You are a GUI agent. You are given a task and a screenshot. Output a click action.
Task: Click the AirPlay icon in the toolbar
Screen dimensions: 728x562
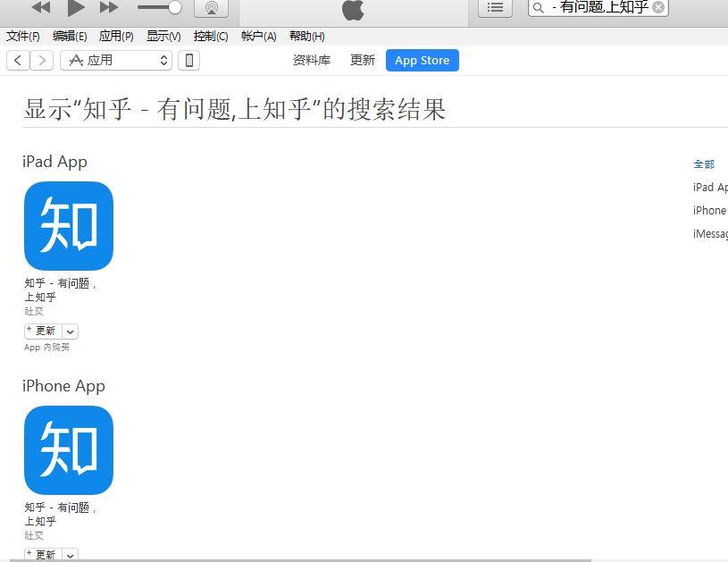pyautogui.click(x=211, y=9)
